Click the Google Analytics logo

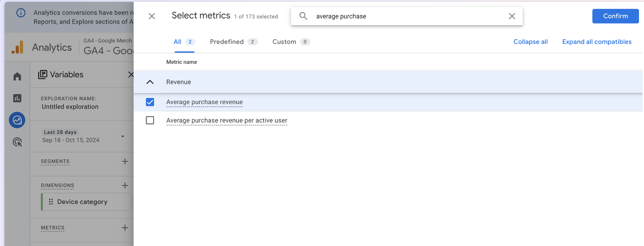[18, 47]
